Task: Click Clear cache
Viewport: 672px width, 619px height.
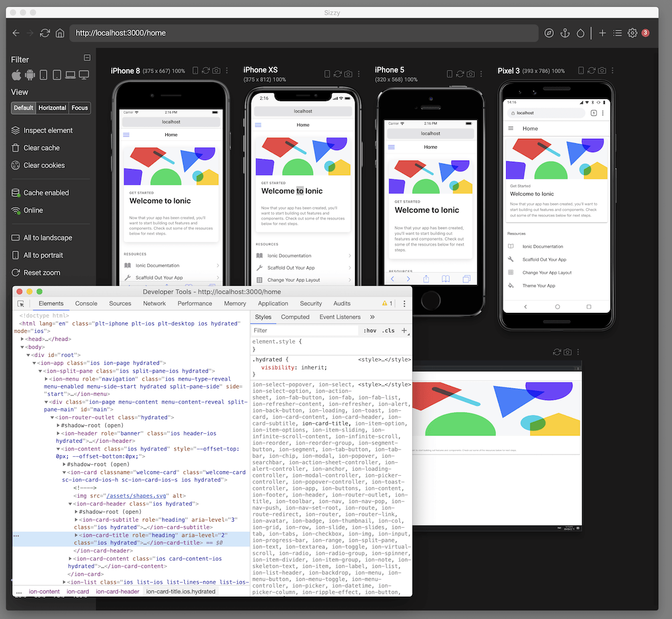Action: [x=35, y=148]
